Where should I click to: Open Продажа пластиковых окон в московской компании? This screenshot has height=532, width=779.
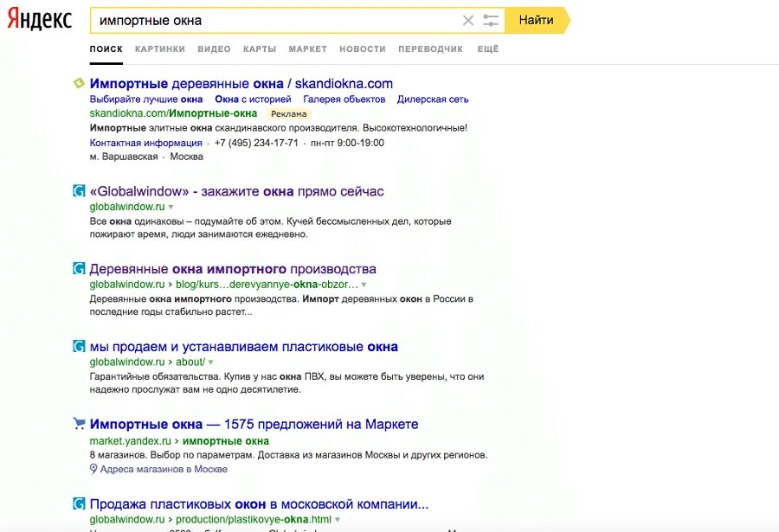tap(259, 503)
